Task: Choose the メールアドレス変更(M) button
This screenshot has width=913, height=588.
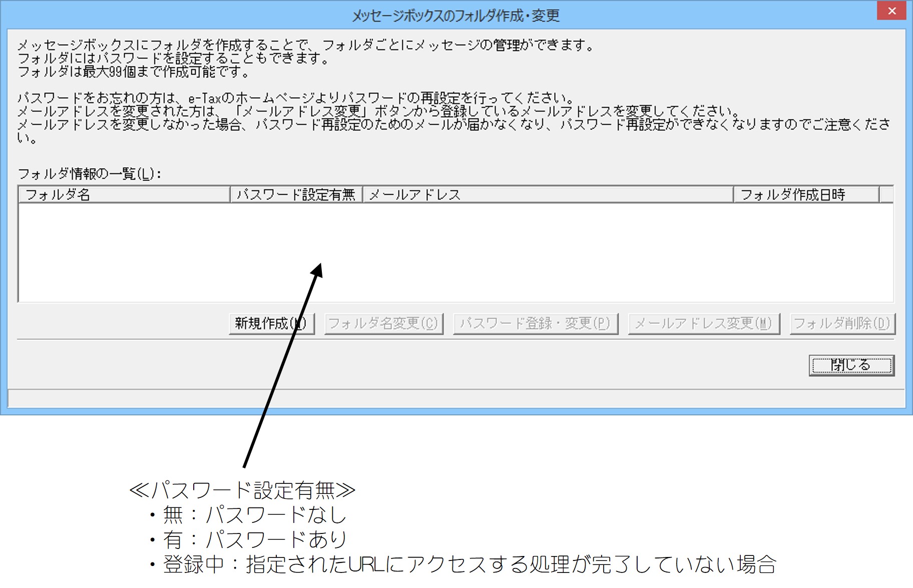Action: tap(704, 324)
